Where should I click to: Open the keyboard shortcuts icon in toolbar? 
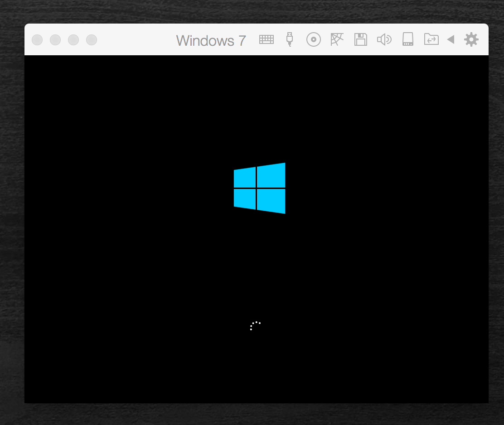coord(267,39)
